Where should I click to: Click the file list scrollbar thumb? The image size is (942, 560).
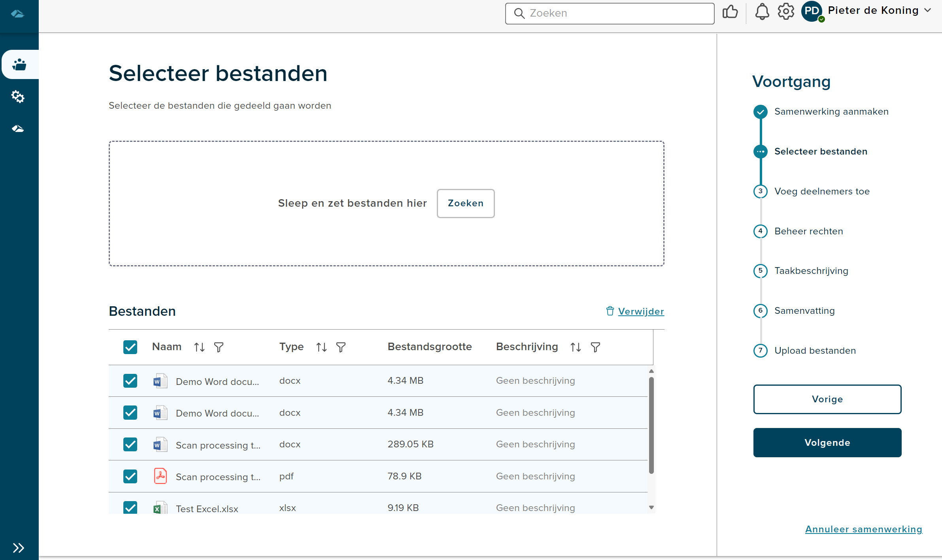tap(651, 425)
